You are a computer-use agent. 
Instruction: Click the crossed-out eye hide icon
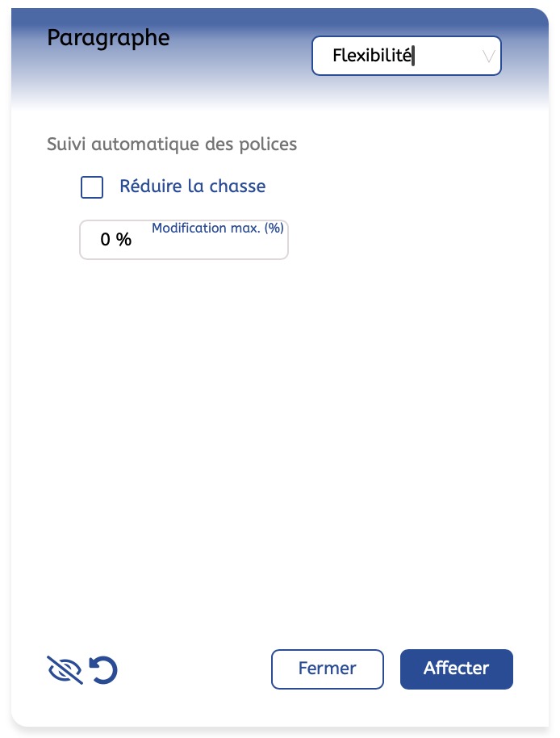[x=65, y=669]
